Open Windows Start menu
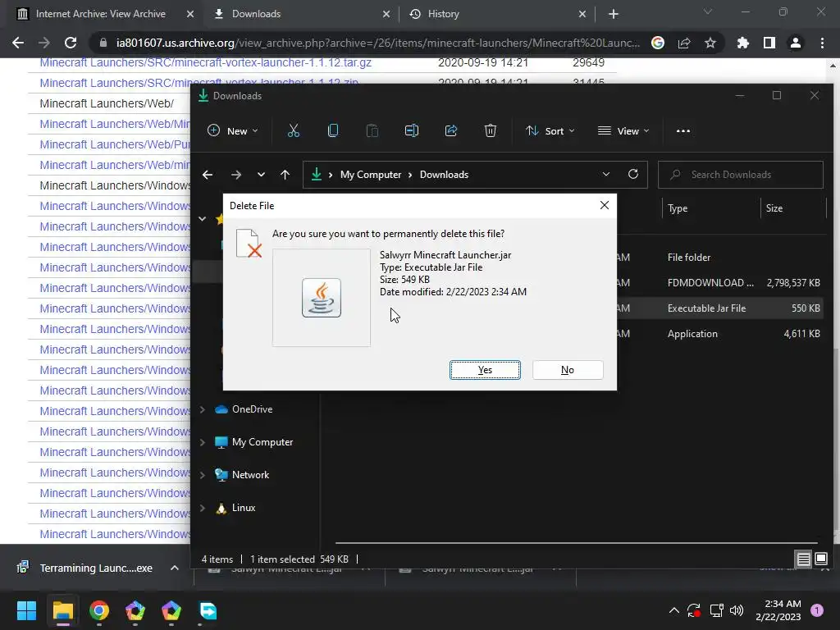Screen dimensions: 840x630 [x=26, y=610]
